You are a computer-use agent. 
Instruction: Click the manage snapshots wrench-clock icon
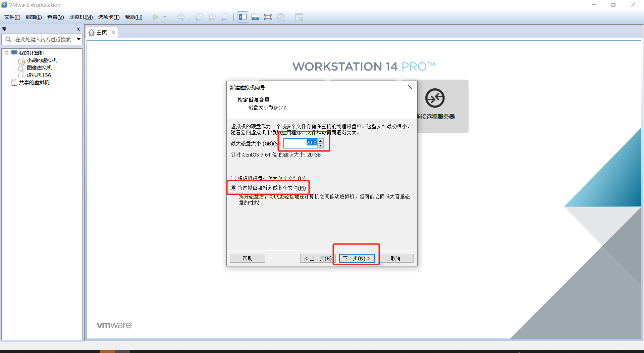click(x=225, y=17)
